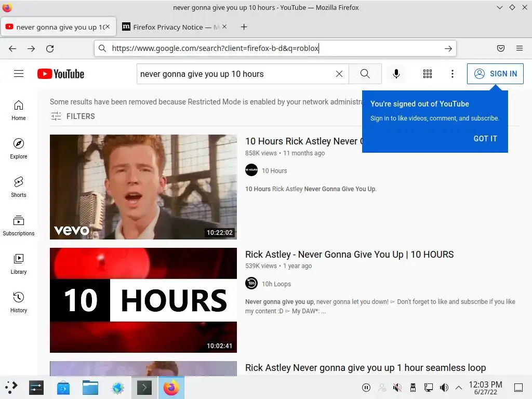This screenshot has height=399, width=532.
Task: Click the show desktop button
Action: pos(518,388)
